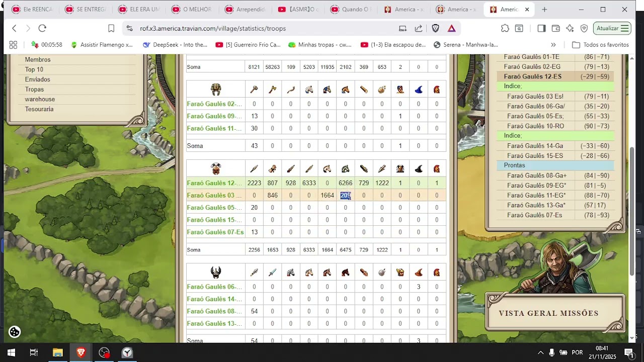
Task: Open Faraó Gaulês 07-Es table row link
Action: pyautogui.click(x=215, y=232)
